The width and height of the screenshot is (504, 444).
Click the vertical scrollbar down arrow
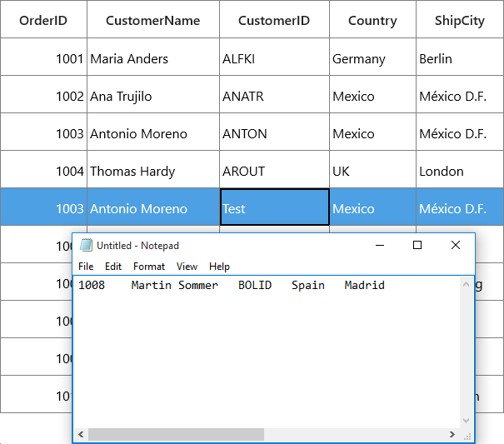click(x=466, y=421)
